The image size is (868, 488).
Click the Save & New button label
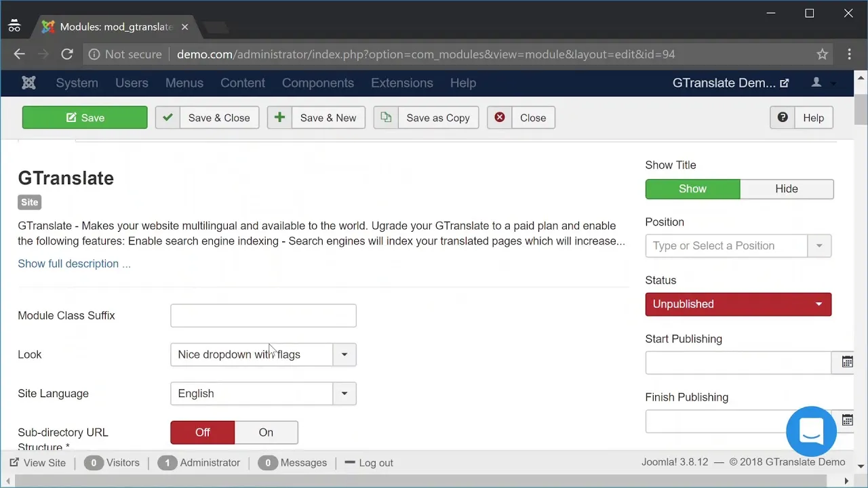[328, 118]
